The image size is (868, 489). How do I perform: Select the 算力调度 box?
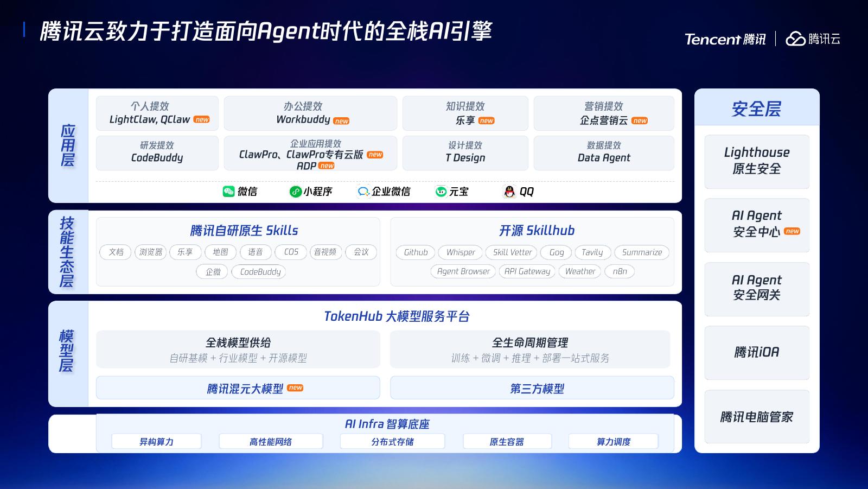click(x=614, y=441)
